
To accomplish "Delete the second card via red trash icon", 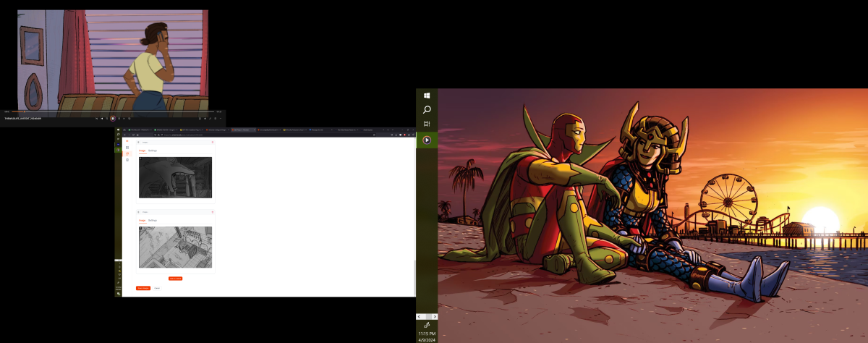I will click(213, 212).
